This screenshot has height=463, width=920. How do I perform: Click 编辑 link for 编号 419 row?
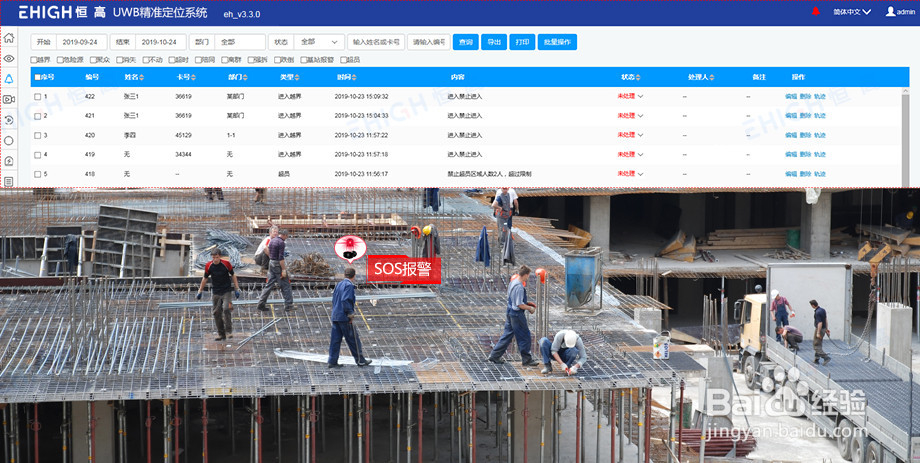pos(791,154)
